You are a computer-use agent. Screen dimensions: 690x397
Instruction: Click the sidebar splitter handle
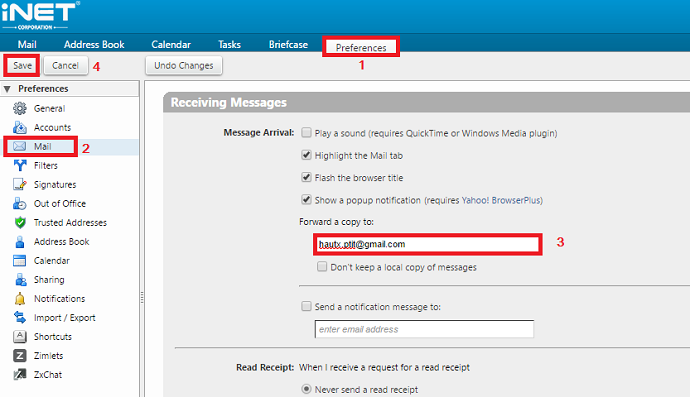coord(142,298)
